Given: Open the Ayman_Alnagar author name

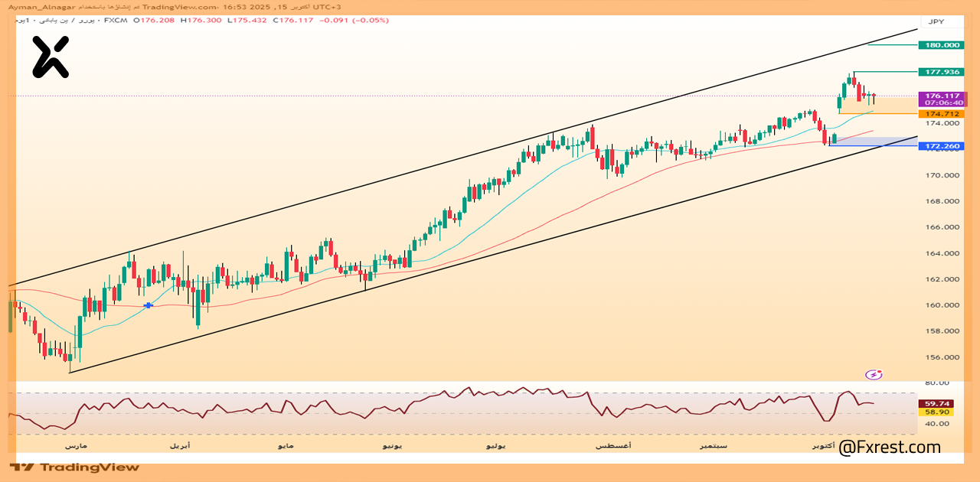Looking at the screenshot, I should tap(38, 7).
